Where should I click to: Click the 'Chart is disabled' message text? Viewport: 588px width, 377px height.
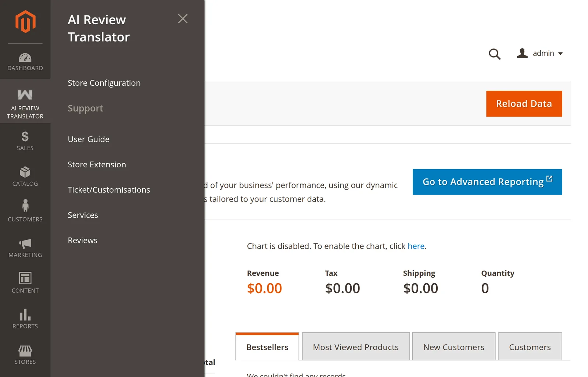click(337, 246)
